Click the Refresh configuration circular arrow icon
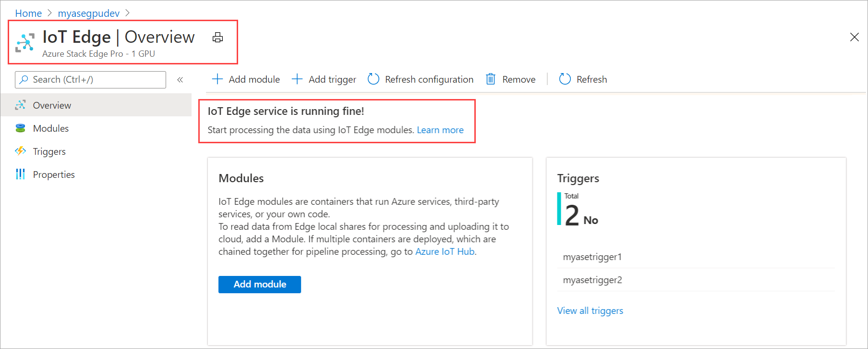 point(374,79)
